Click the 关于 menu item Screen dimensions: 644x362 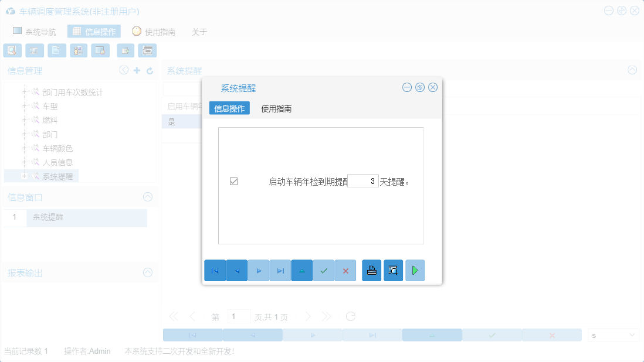tap(199, 32)
